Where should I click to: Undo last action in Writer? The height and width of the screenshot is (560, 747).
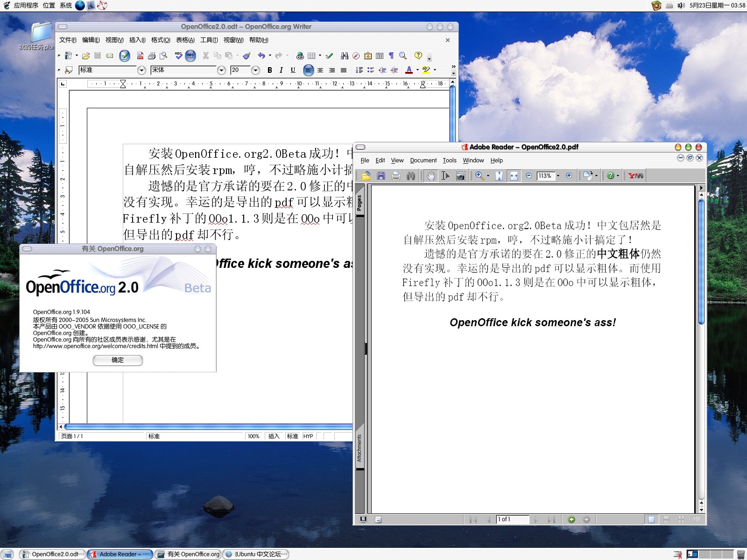point(261,56)
